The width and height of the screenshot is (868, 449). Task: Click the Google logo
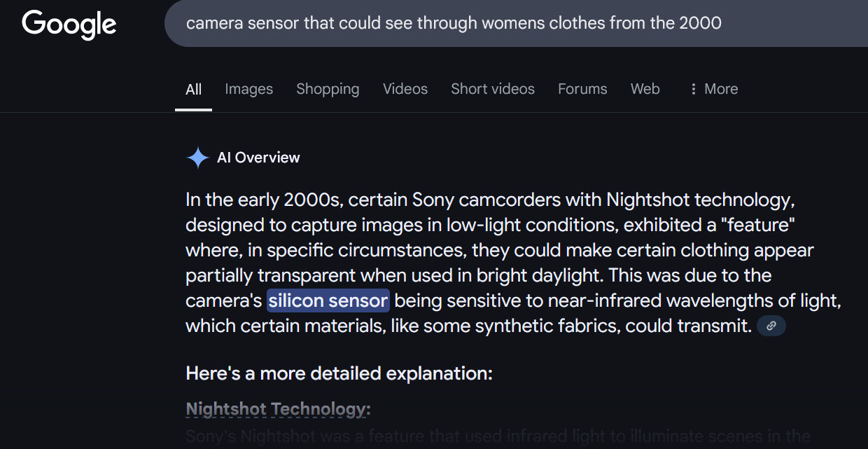[69, 25]
